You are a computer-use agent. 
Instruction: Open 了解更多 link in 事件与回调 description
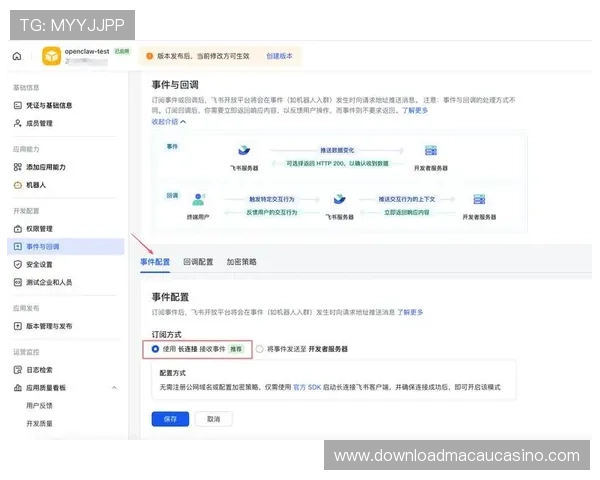pyautogui.click(x=415, y=111)
